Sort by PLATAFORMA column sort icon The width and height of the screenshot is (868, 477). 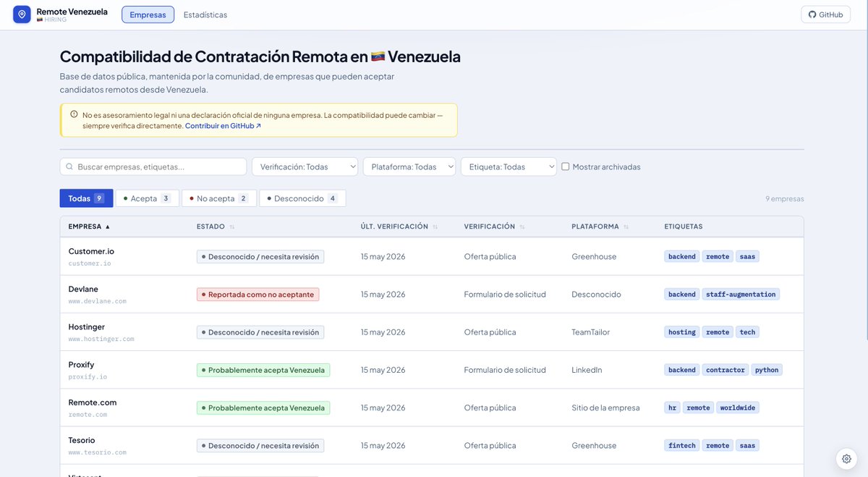pyautogui.click(x=626, y=227)
